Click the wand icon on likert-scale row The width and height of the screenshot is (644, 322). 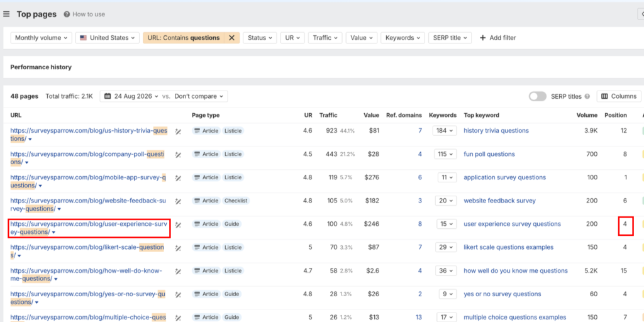178,248
